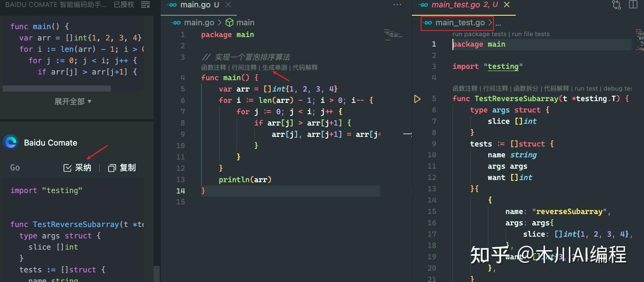Accept generated code with 采纳
644x282 pixels.
pos(77,168)
